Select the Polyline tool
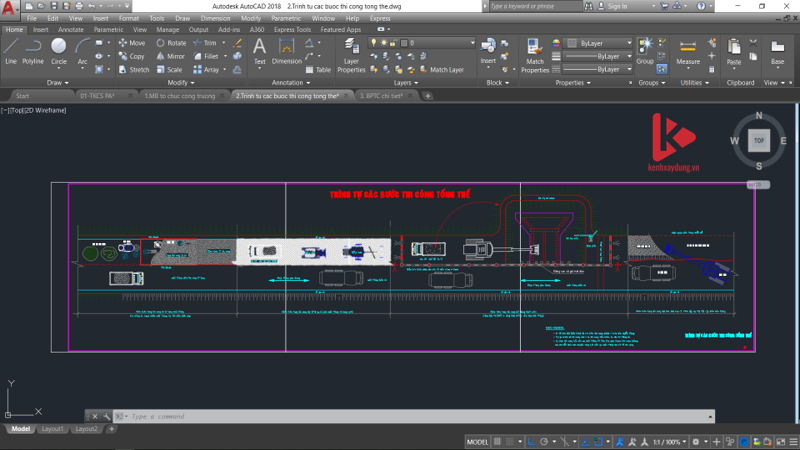Image resolution: width=800 pixels, height=450 pixels. 33,50
